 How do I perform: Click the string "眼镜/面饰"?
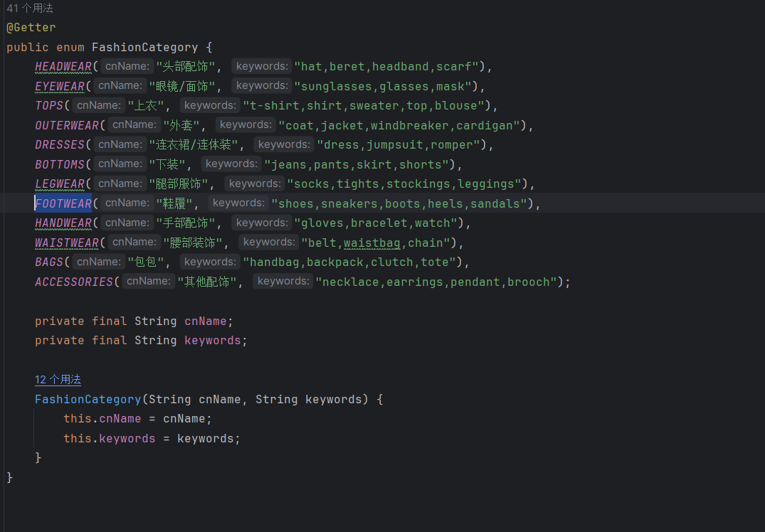(182, 86)
